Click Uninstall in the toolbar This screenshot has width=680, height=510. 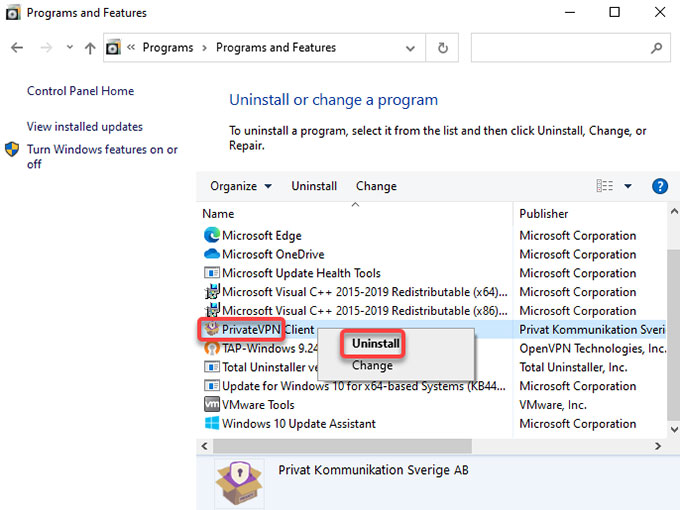[314, 186]
